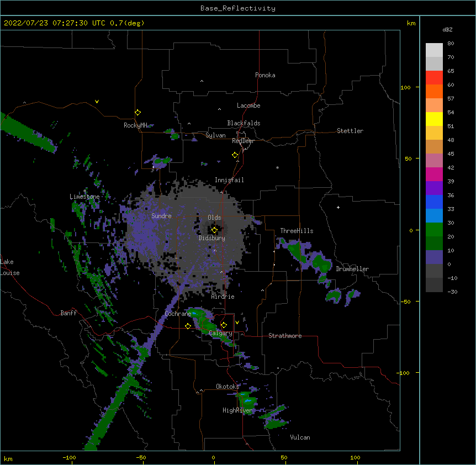Click the yellow diamond marker south of RedDeer
The width and height of the screenshot is (476, 465).
(235, 155)
